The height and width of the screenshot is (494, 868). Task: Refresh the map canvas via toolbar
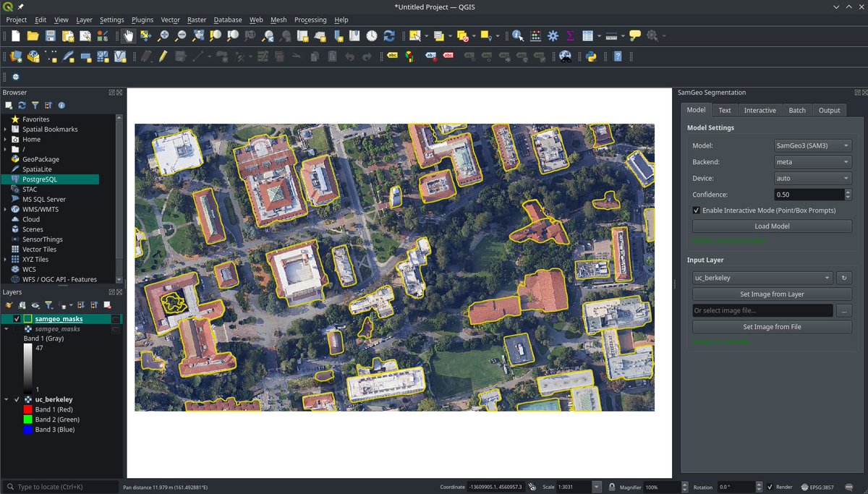click(389, 35)
